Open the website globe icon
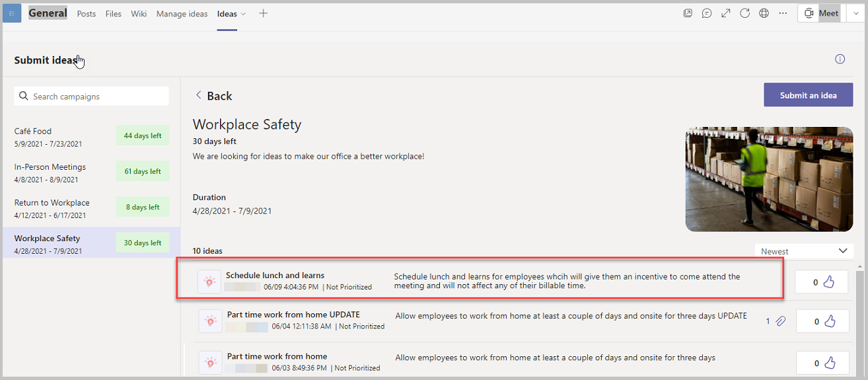 (x=764, y=13)
